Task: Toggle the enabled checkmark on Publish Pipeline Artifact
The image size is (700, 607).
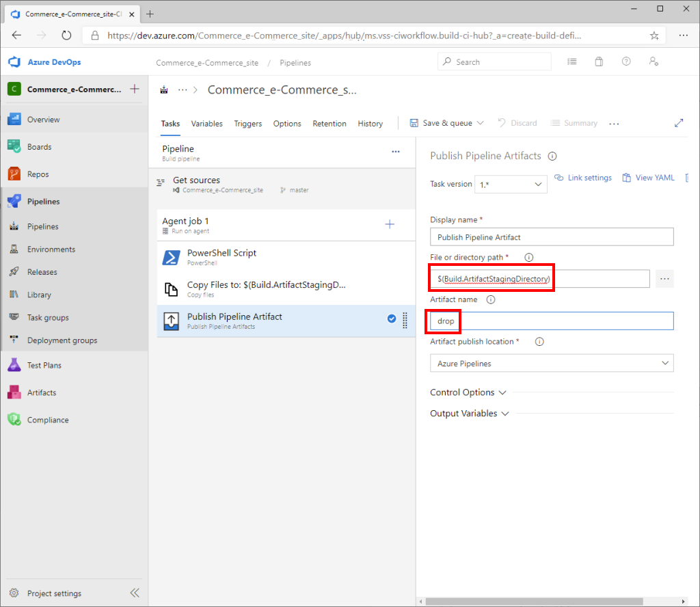Action: [x=391, y=318]
